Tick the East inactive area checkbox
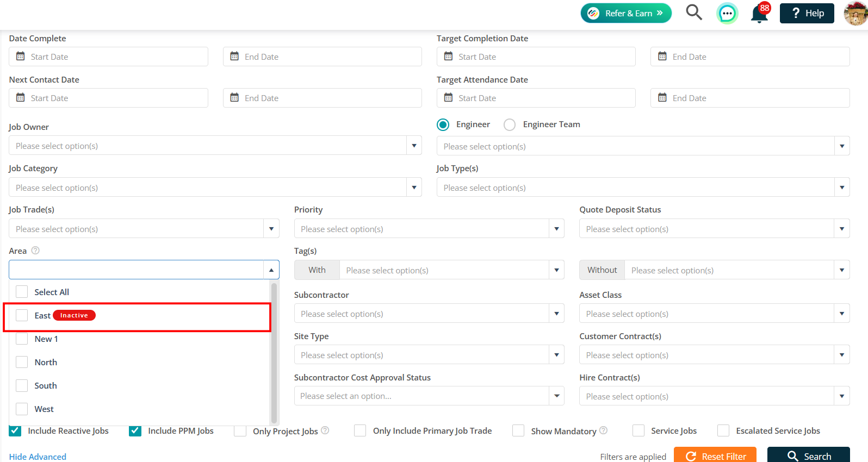 (22, 315)
